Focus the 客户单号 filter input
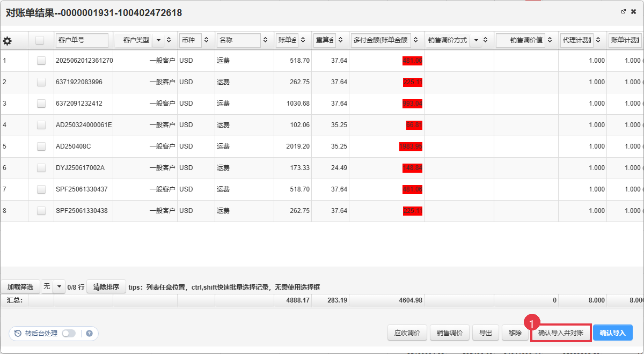 tap(82, 40)
